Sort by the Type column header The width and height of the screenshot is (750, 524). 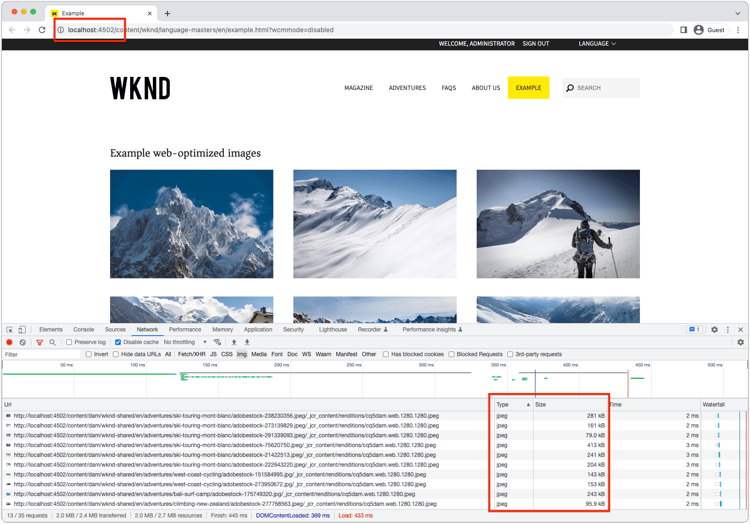click(x=513, y=404)
